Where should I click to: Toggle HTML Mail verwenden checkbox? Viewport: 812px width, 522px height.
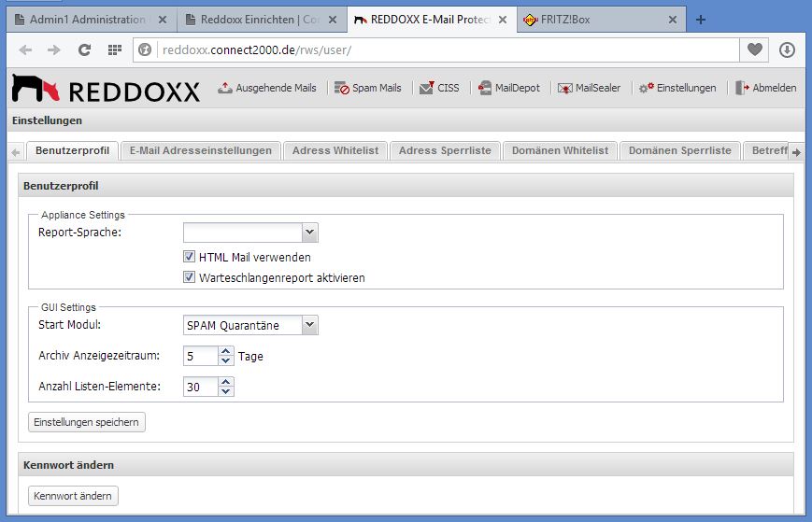[x=190, y=257]
